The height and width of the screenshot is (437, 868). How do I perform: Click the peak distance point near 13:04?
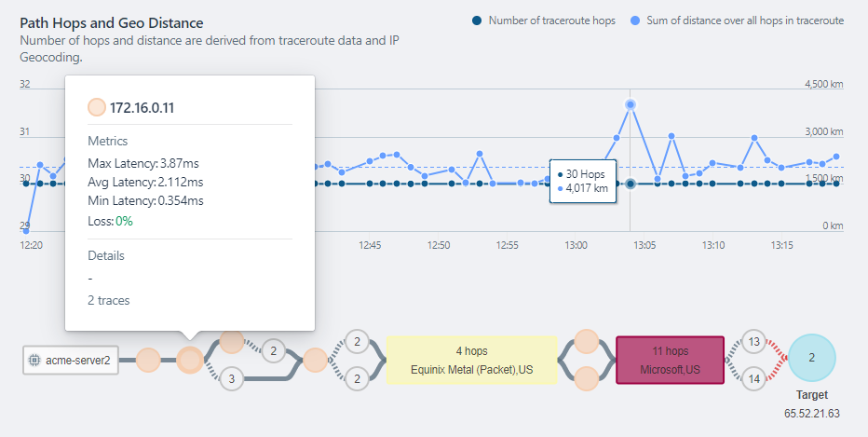631,104
